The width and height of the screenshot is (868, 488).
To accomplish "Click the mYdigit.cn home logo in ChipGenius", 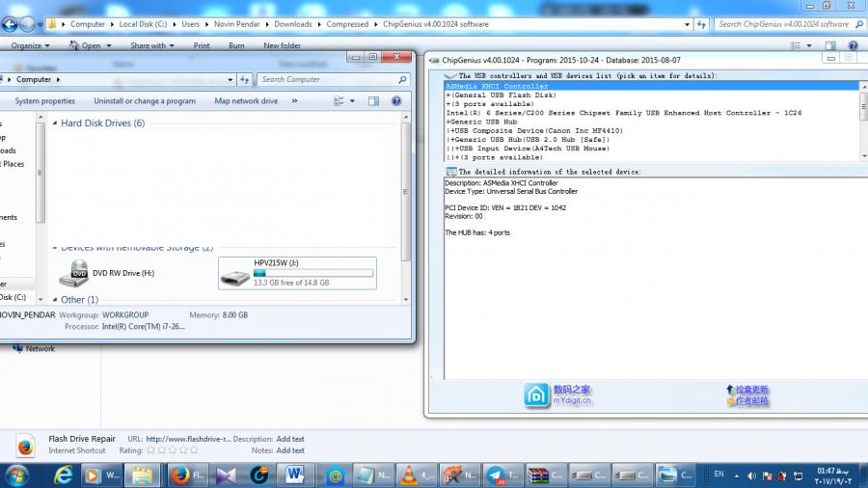I will (536, 395).
